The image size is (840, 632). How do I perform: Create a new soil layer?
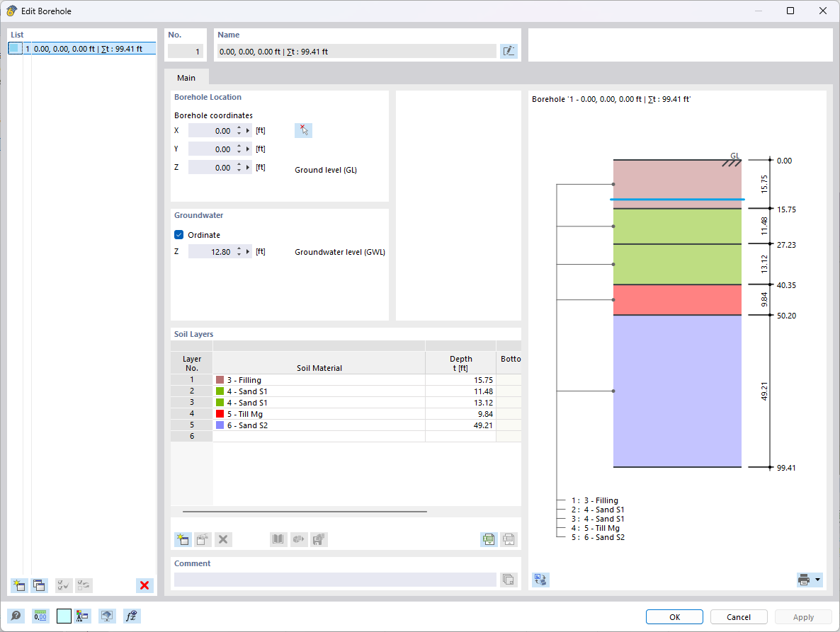point(182,539)
